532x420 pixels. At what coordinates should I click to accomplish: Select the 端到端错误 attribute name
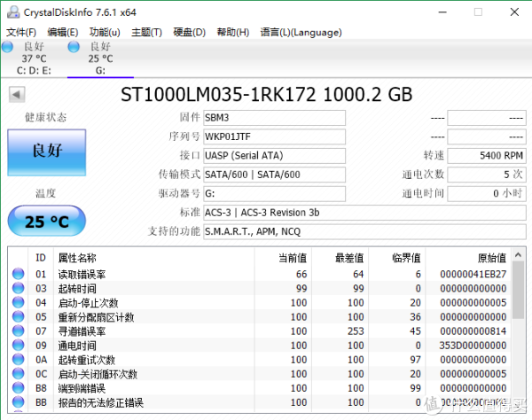[x=82, y=388]
